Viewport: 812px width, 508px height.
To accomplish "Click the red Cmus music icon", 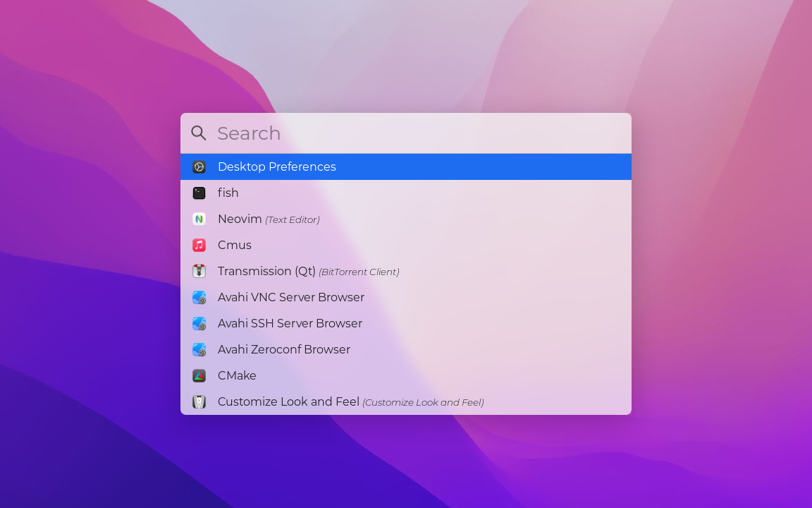I will pyautogui.click(x=199, y=246).
